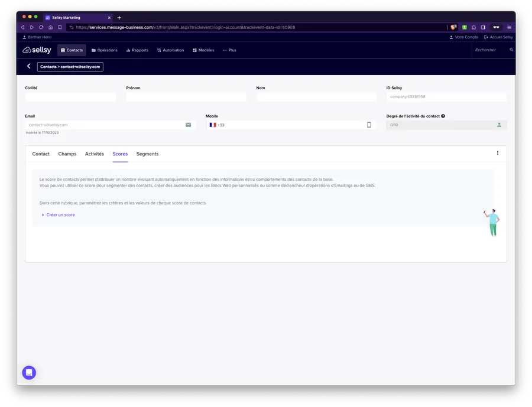Expand the Créer un score section
The image size is (532, 407).
coord(59,215)
